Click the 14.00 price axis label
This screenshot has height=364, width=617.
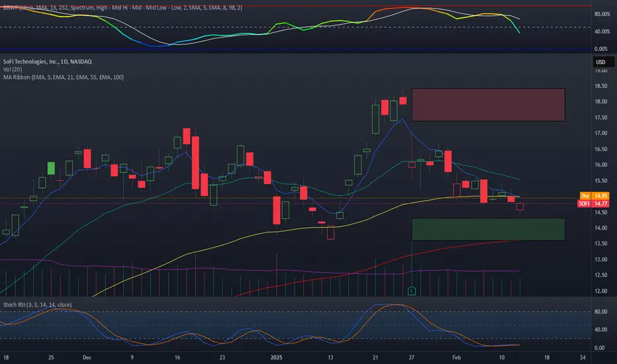[601, 228]
